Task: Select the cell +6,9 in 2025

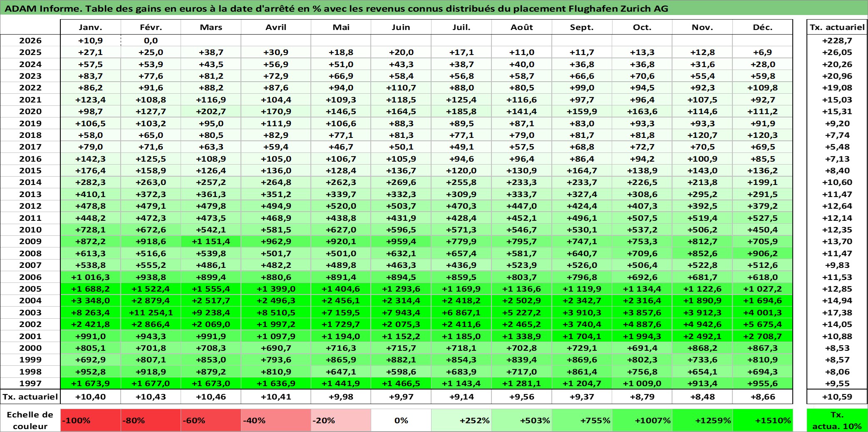Action: pyautogui.click(x=762, y=52)
